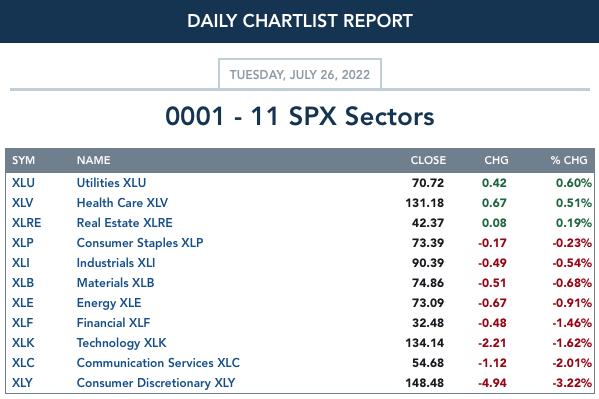Select the XLE symbol link
Screen dimensions: 599x399
23,303
